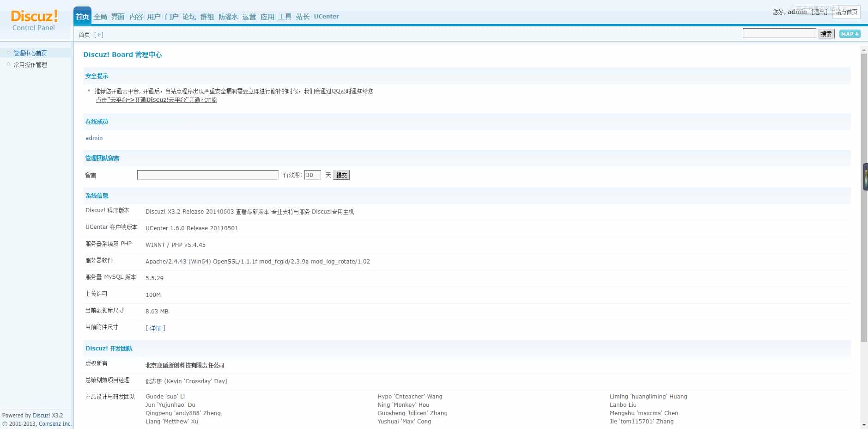The image size is (868, 429).
Task: Select 管理中心首页 in the sidebar
Action: 30,53
